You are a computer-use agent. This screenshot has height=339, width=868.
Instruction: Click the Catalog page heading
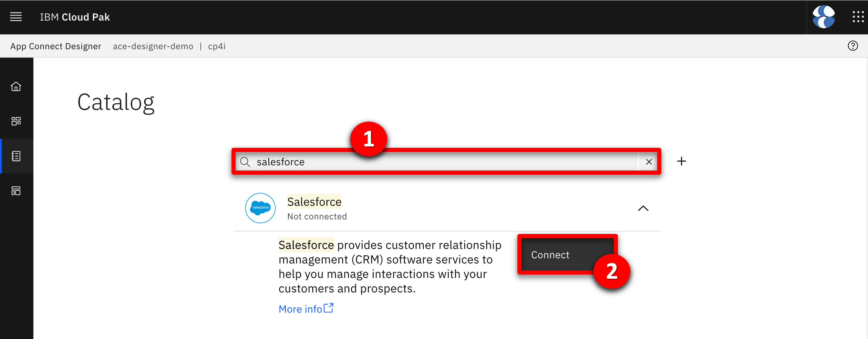pos(116,103)
